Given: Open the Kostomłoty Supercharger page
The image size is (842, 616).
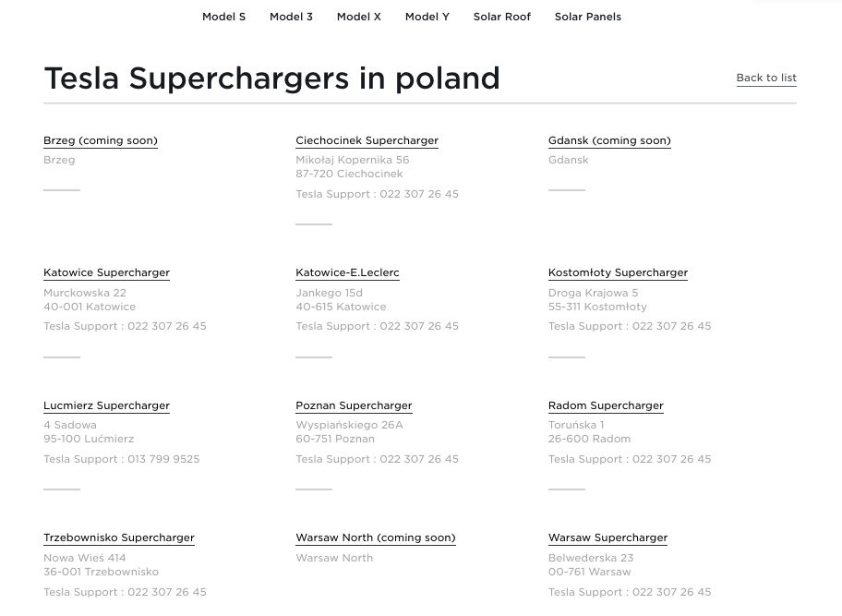Looking at the screenshot, I should [x=618, y=272].
